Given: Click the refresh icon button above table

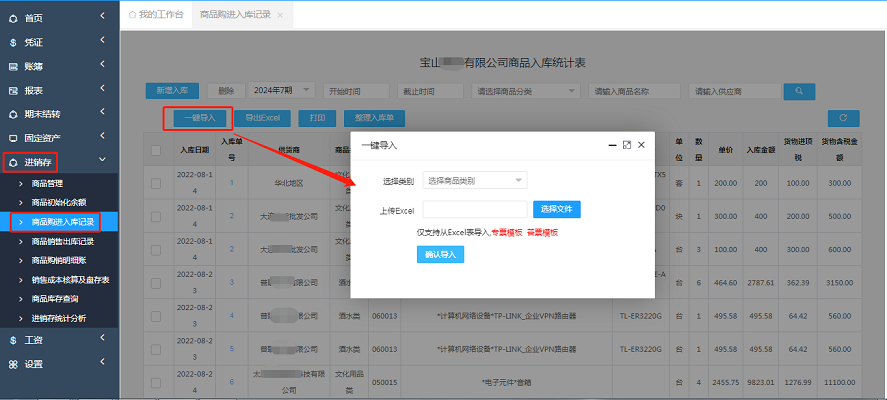Looking at the screenshot, I should point(843,118).
